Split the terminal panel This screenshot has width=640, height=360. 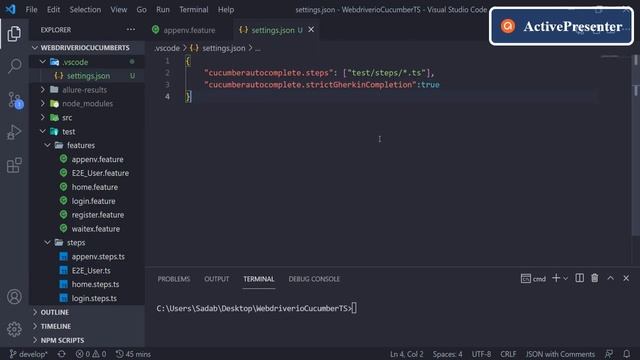579,278
